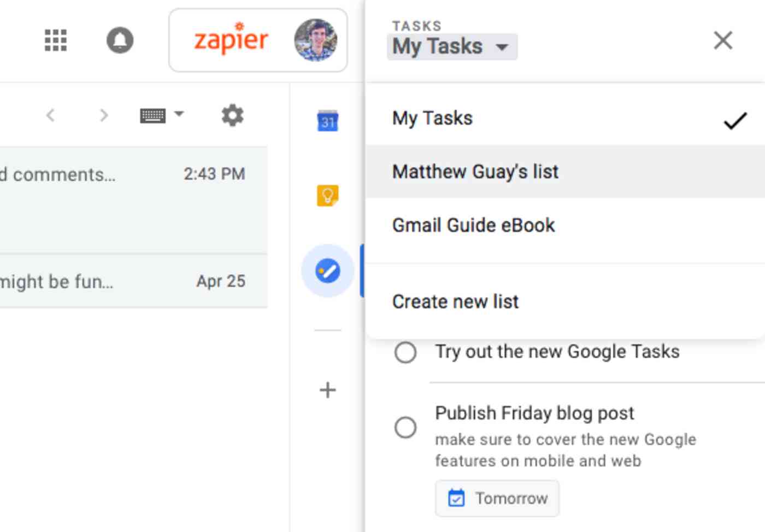Mark 'Try out the new Google Tasks' complete

(405, 352)
